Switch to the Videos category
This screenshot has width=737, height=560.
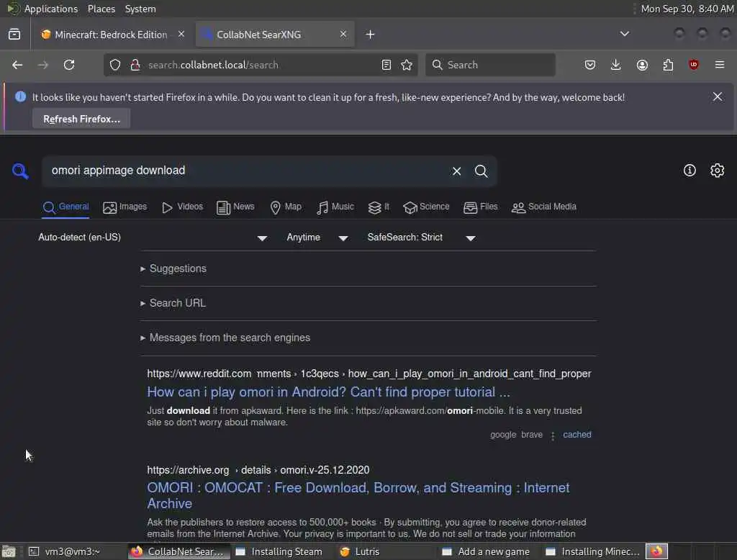[x=182, y=207]
